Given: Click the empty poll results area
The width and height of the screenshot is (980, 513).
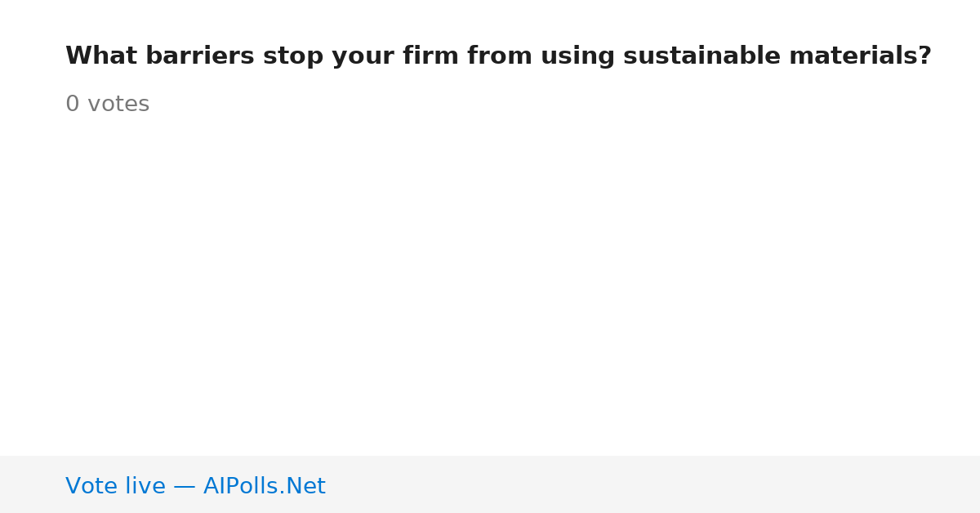Looking at the screenshot, I should 490,286.
